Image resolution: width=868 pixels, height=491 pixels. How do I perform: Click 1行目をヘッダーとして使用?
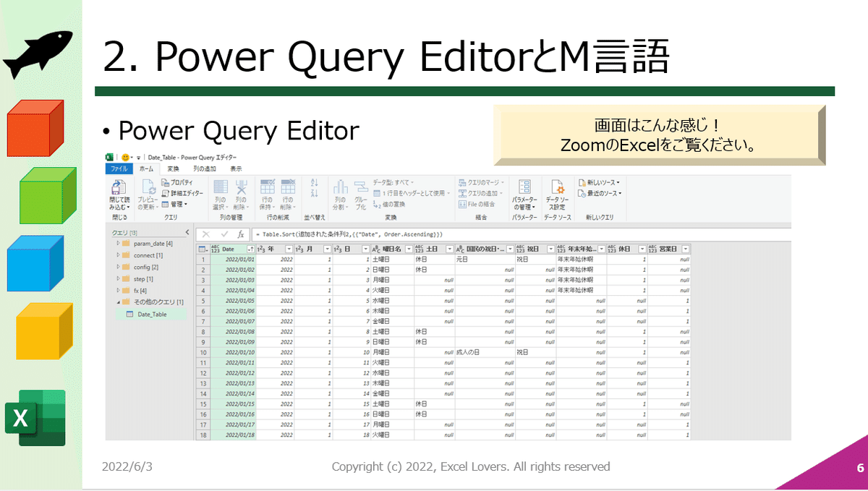412,193
